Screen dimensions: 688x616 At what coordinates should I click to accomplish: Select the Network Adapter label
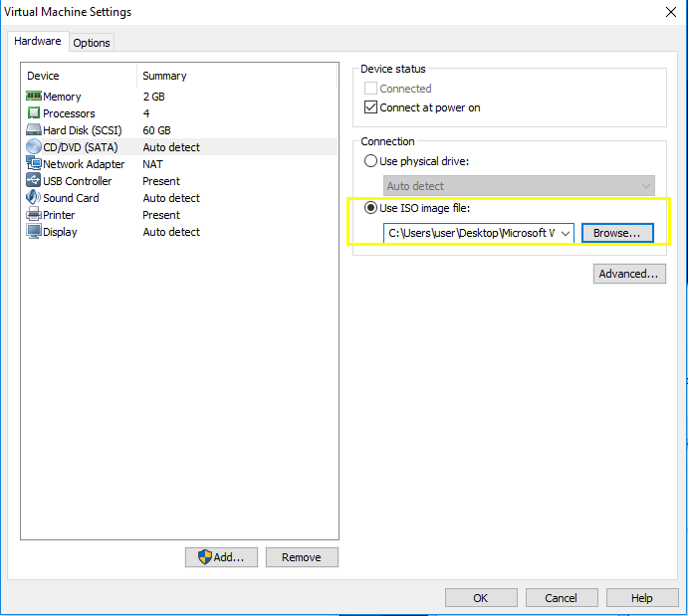pos(84,164)
